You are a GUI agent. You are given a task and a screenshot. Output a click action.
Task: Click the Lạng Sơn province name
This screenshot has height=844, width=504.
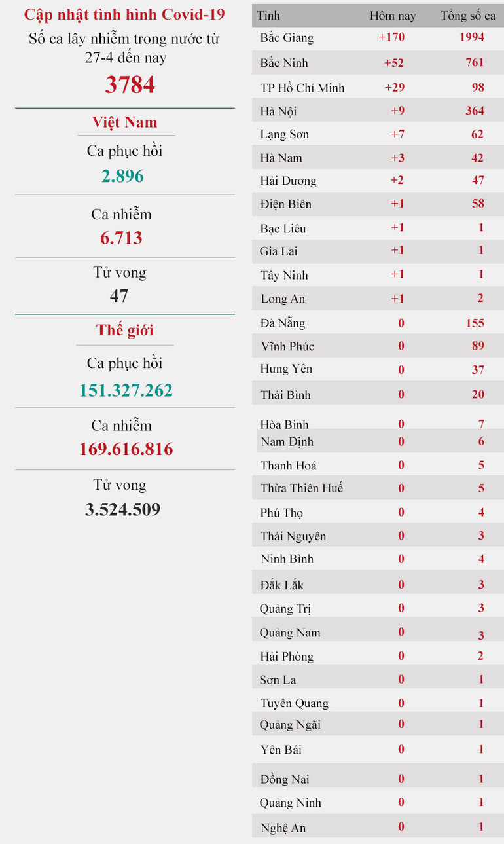[x=284, y=134]
